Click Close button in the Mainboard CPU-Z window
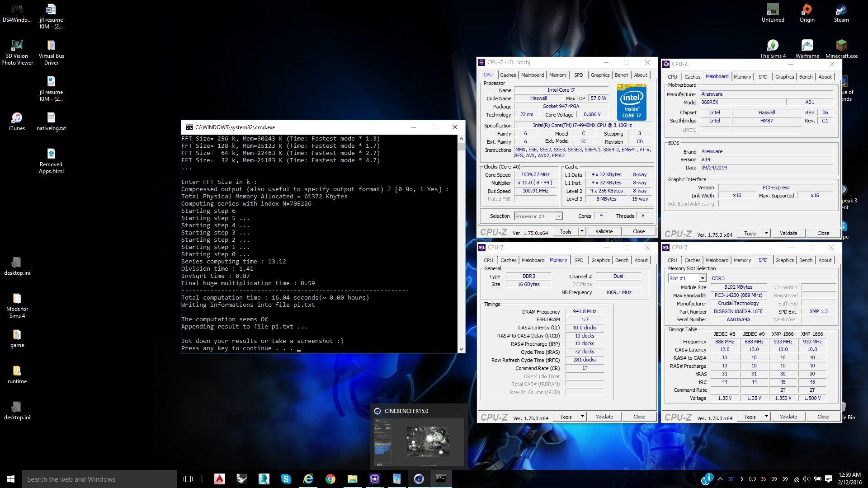The image size is (868, 488). click(823, 233)
